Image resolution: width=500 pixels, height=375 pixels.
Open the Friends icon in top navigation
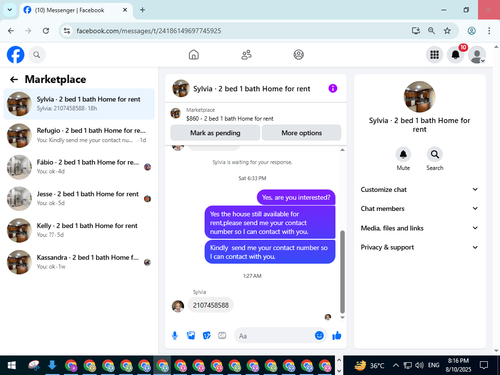246,55
